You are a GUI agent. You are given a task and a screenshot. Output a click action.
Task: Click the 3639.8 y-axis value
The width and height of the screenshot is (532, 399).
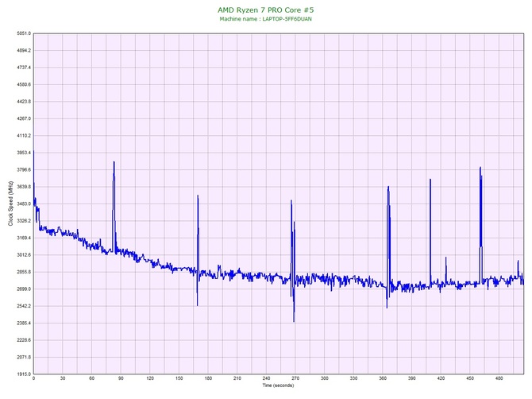tap(24, 187)
